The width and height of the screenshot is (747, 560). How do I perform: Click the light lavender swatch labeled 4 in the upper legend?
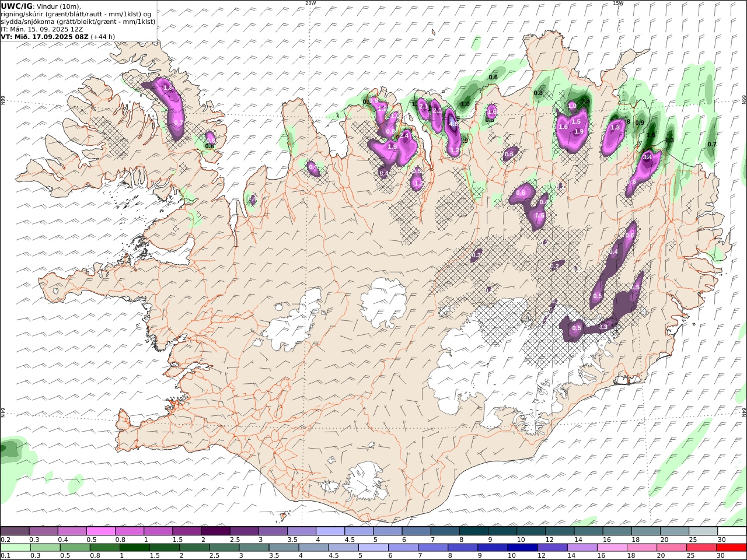click(x=330, y=531)
